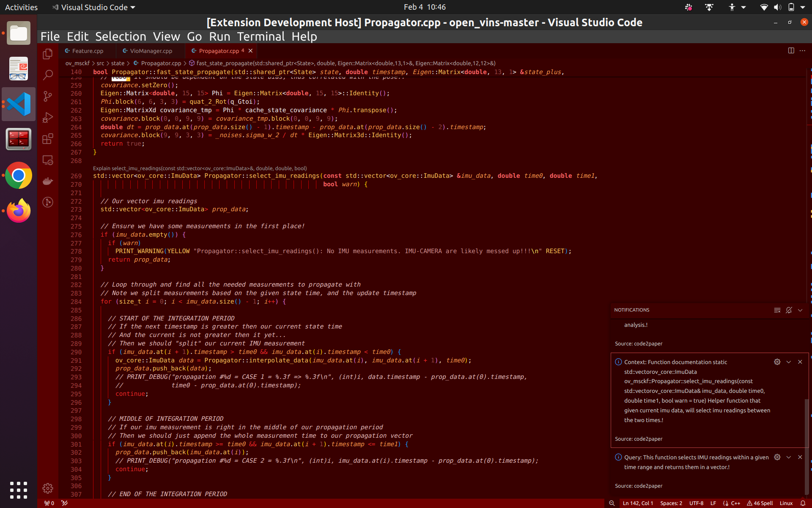Collapse the Context notification using its chevron
Viewport: 812px width, 508px height.
point(788,362)
